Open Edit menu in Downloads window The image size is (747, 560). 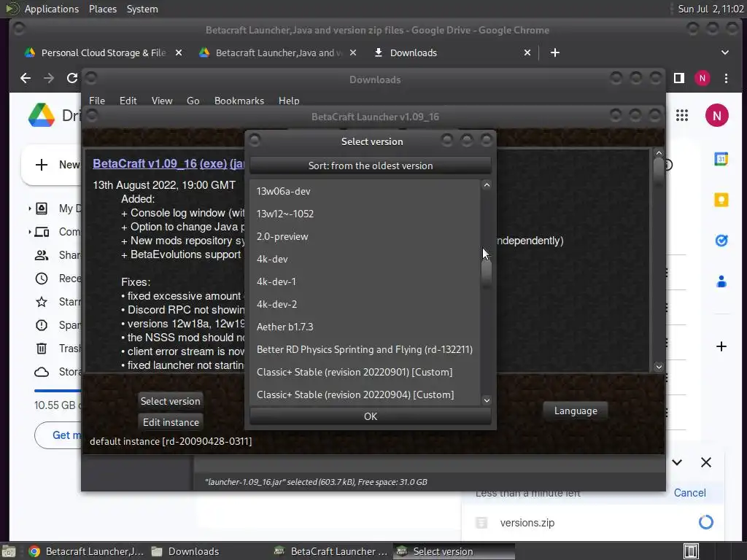[128, 101]
